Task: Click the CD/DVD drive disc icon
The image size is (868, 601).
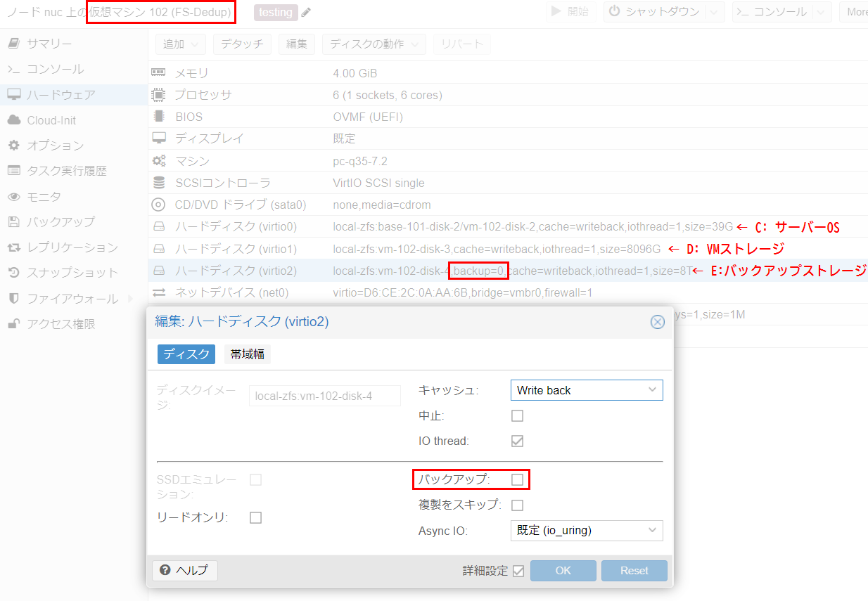Action: tap(159, 205)
